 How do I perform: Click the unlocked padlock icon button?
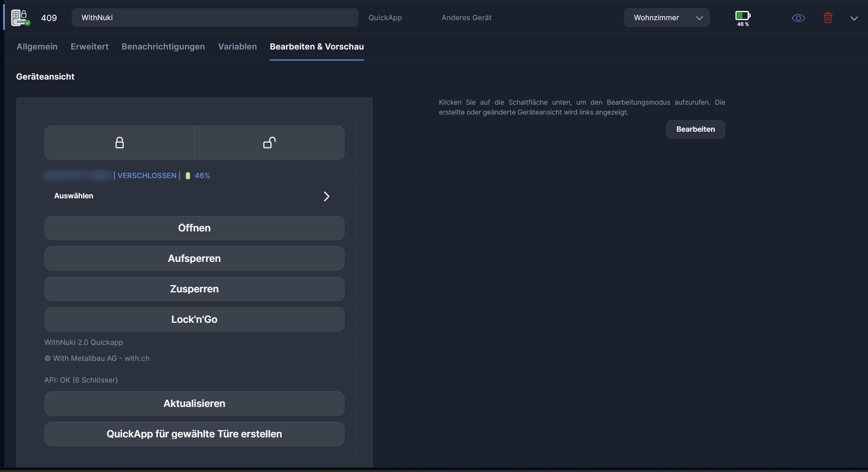coord(270,143)
